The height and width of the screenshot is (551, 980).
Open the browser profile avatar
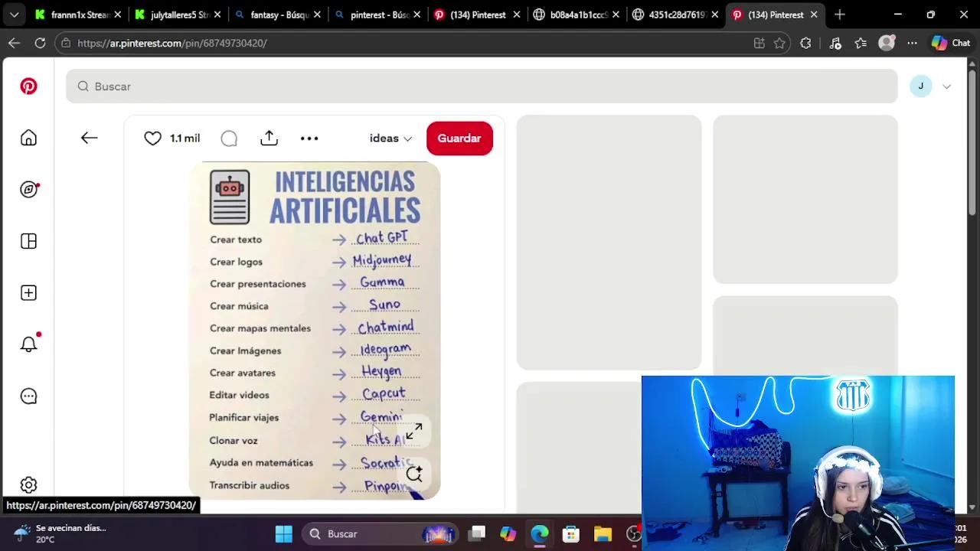tap(887, 44)
